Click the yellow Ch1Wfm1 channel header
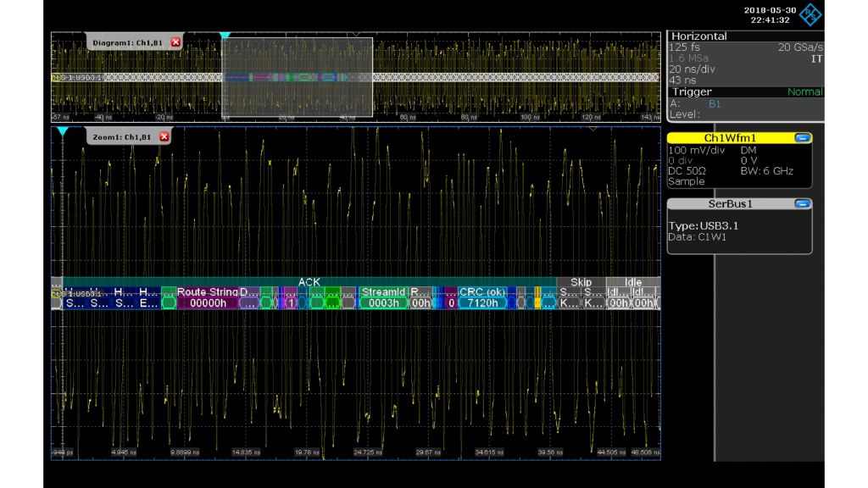Viewport: 868px width, 488px height. click(729, 137)
